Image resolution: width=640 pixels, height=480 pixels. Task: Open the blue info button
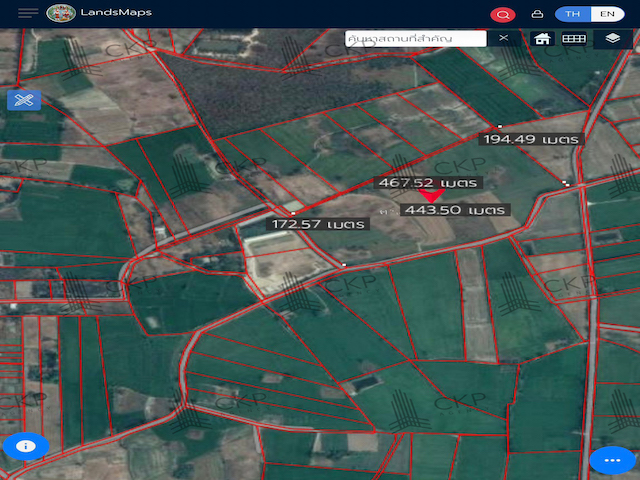coord(26,446)
